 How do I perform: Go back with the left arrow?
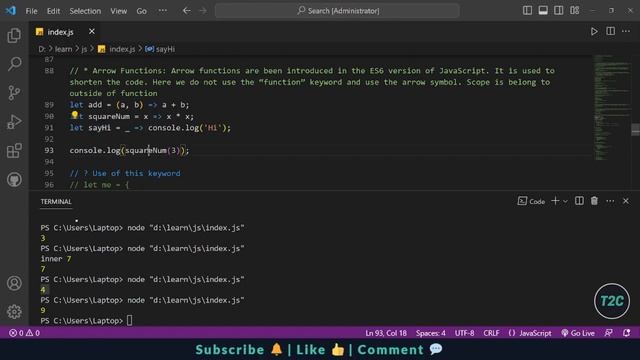point(187,11)
